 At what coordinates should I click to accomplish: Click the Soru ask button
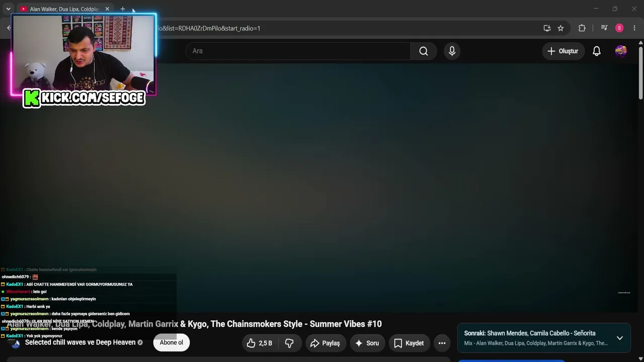click(x=367, y=343)
